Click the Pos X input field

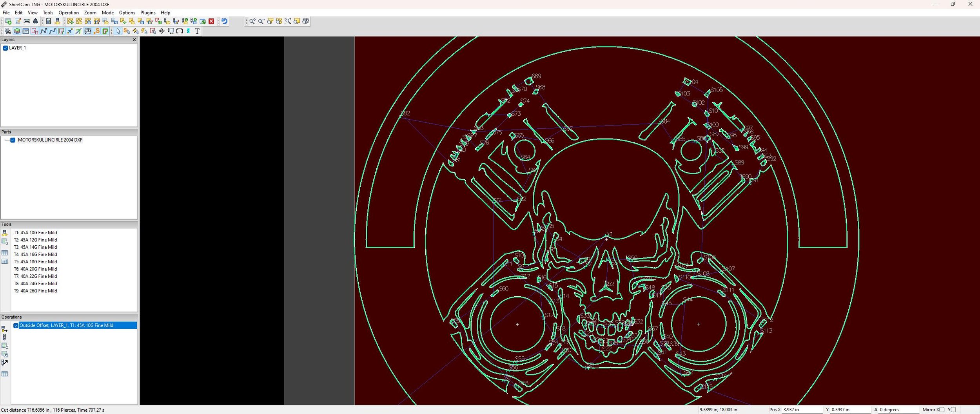coord(802,410)
